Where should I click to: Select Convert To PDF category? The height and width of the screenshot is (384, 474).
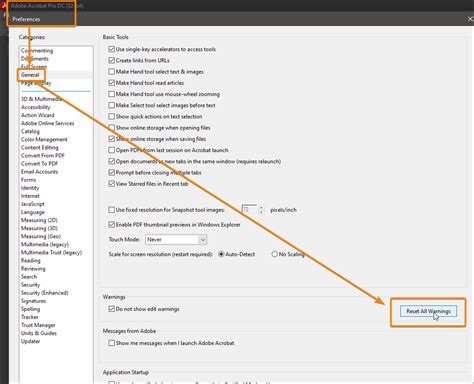click(x=39, y=164)
